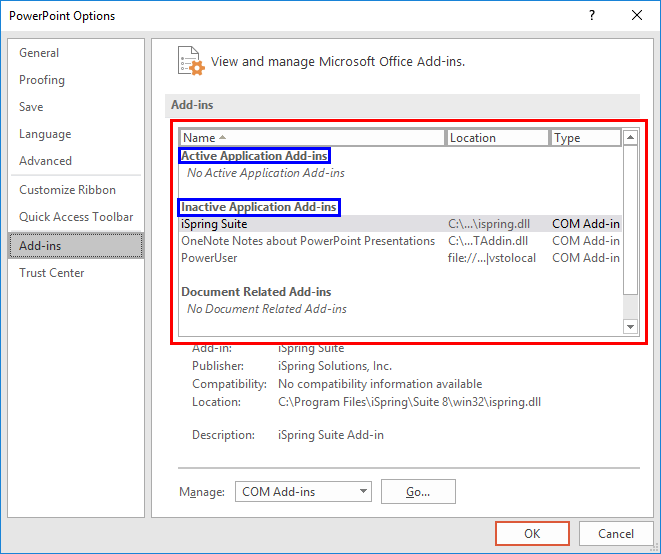The width and height of the screenshot is (661, 554).
Task: Close the PowerPoint Options dialog
Action: 637,16
